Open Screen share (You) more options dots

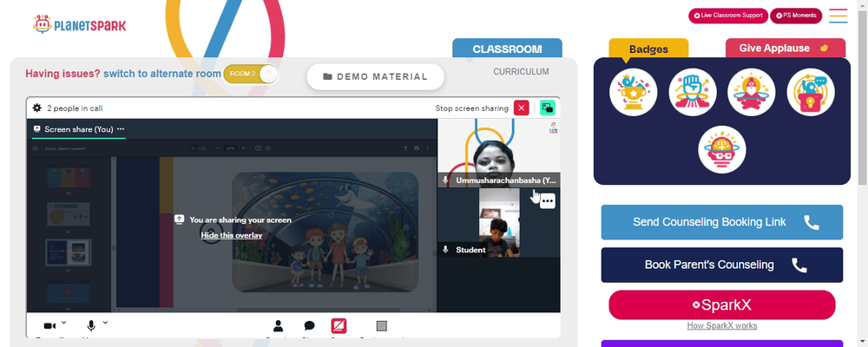point(121,129)
